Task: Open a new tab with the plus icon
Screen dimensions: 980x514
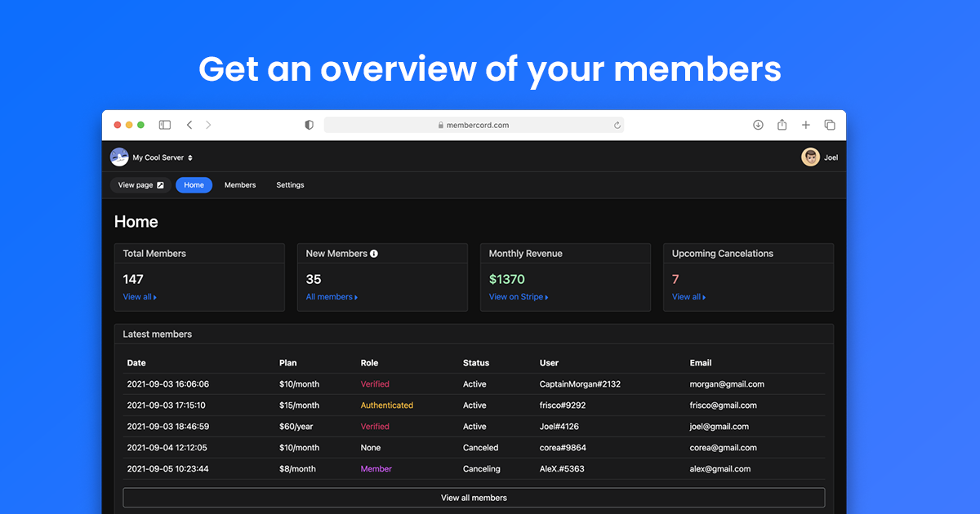Action: (x=806, y=125)
